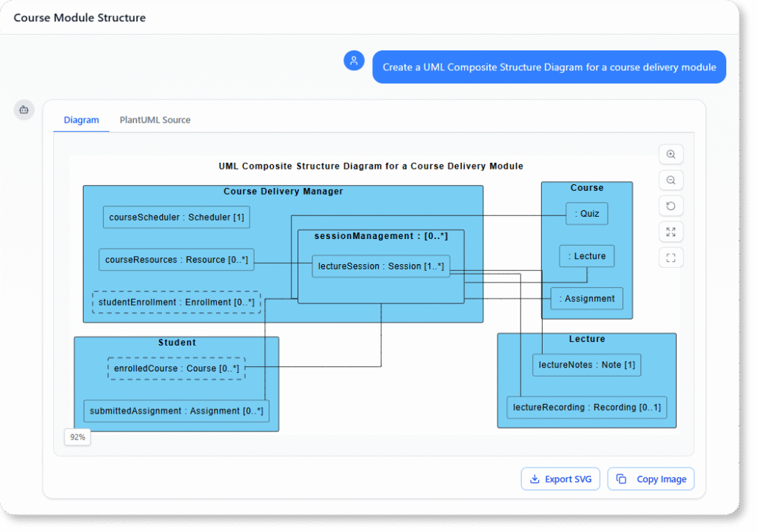
Task: Select the Course Delivery Manager container
Action: (284, 191)
